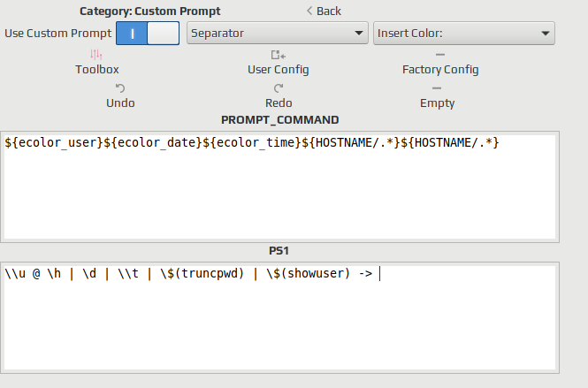Load User Config label button
Image resolution: width=588 pixels, height=388 pixels.
279,70
